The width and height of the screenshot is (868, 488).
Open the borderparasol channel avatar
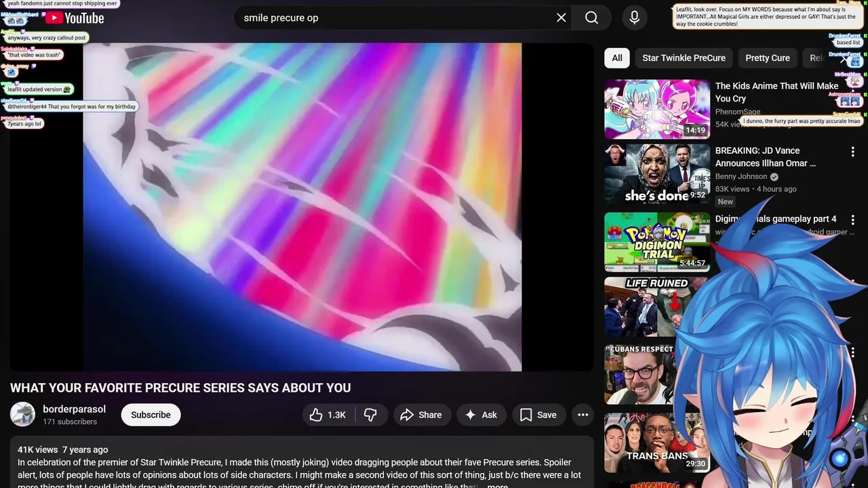coord(22,414)
